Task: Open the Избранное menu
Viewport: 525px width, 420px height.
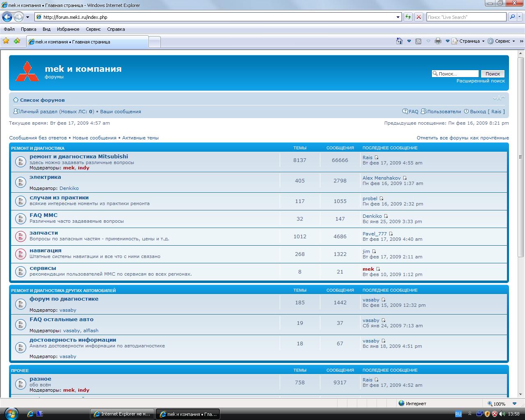Action: pos(68,29)
